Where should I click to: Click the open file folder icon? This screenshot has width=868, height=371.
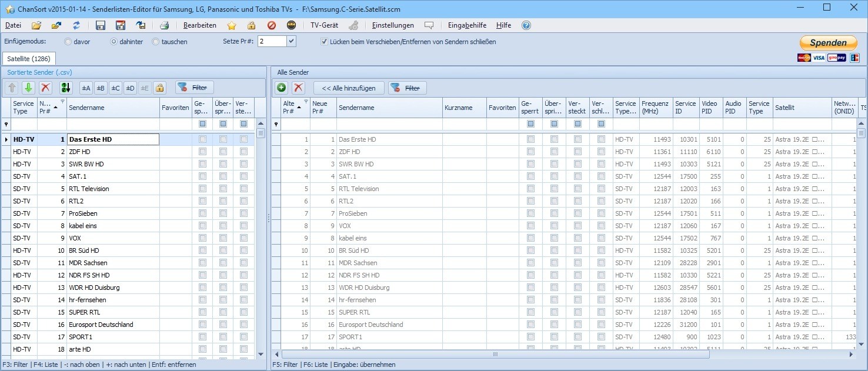pos(36,25)
